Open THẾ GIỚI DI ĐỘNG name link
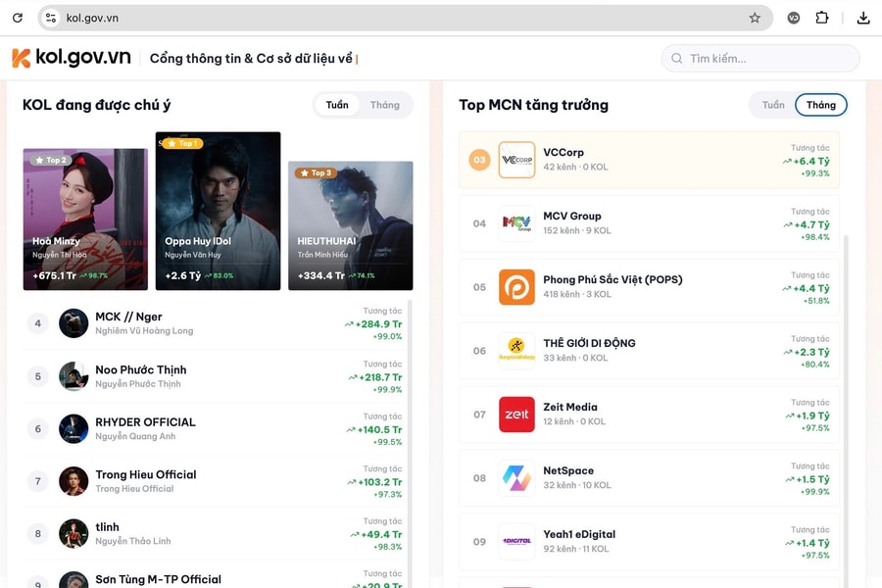The image size is (882, 588). point(589,343)
